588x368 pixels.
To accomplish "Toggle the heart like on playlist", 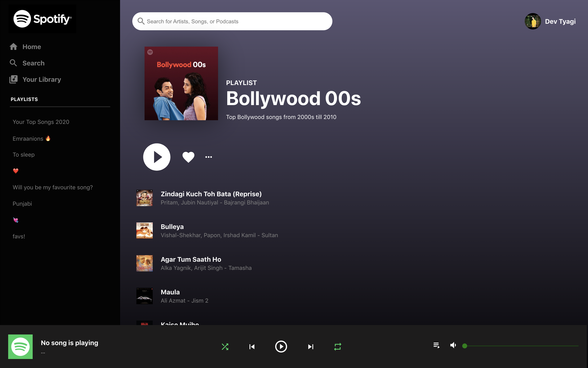I will (x=188, y=157).
